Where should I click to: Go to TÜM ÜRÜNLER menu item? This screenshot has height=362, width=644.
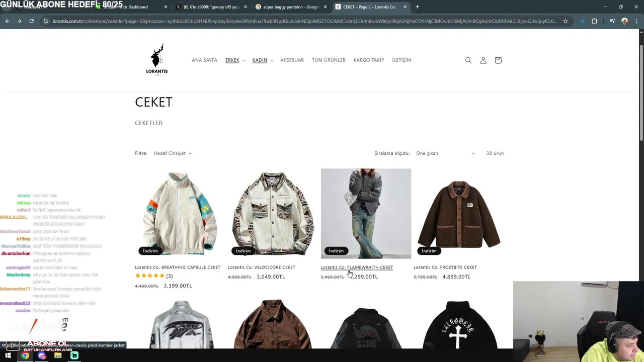pyautogui.click(x=329, y=60)
